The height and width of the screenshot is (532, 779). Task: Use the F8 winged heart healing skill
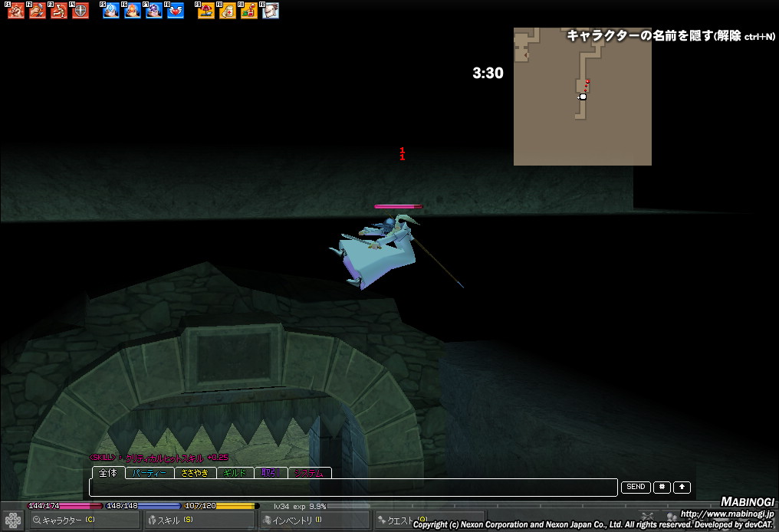pos(176,11)
